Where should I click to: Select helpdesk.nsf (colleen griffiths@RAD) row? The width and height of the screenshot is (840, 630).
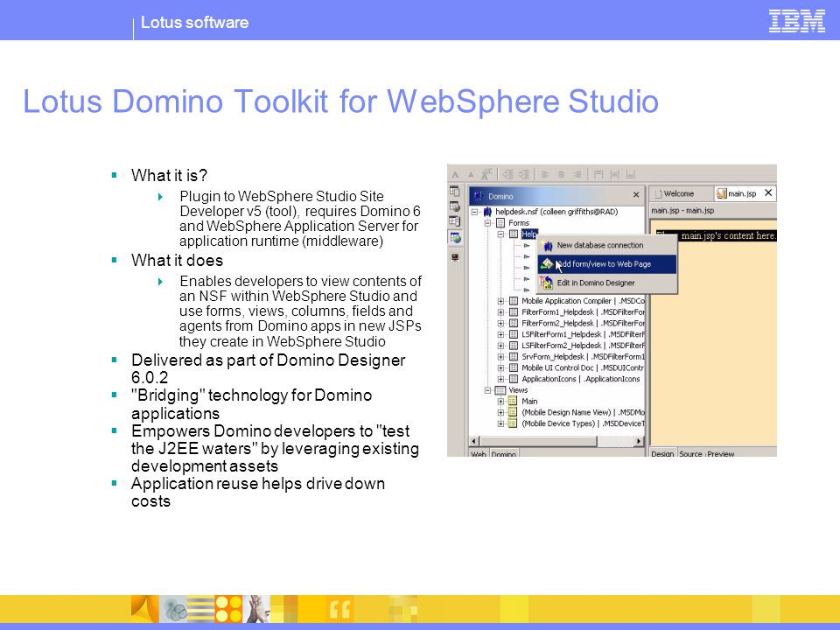click(556, 212)
